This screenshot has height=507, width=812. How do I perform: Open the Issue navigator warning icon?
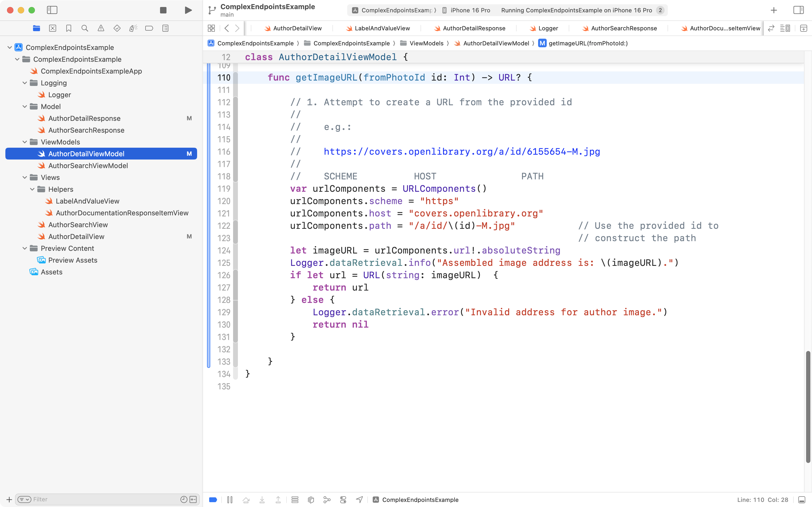[x=101, y=28]
